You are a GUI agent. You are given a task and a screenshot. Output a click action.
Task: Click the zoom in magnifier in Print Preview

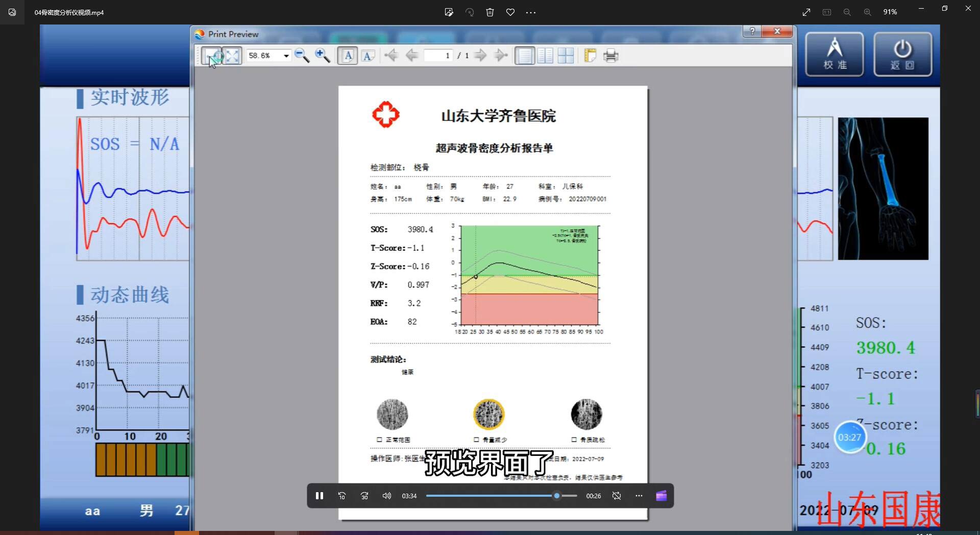pyautogui.click(x=322, y=56)
